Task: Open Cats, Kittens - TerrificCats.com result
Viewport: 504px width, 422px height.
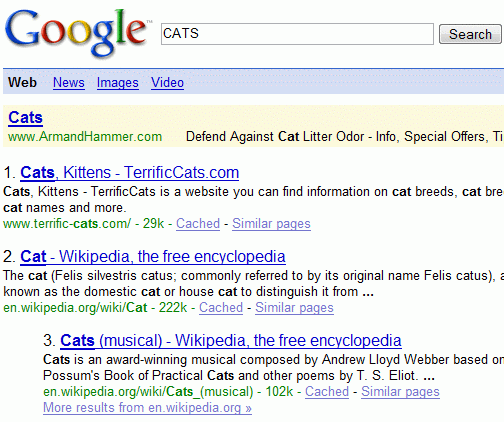Action: click(129, 173)
